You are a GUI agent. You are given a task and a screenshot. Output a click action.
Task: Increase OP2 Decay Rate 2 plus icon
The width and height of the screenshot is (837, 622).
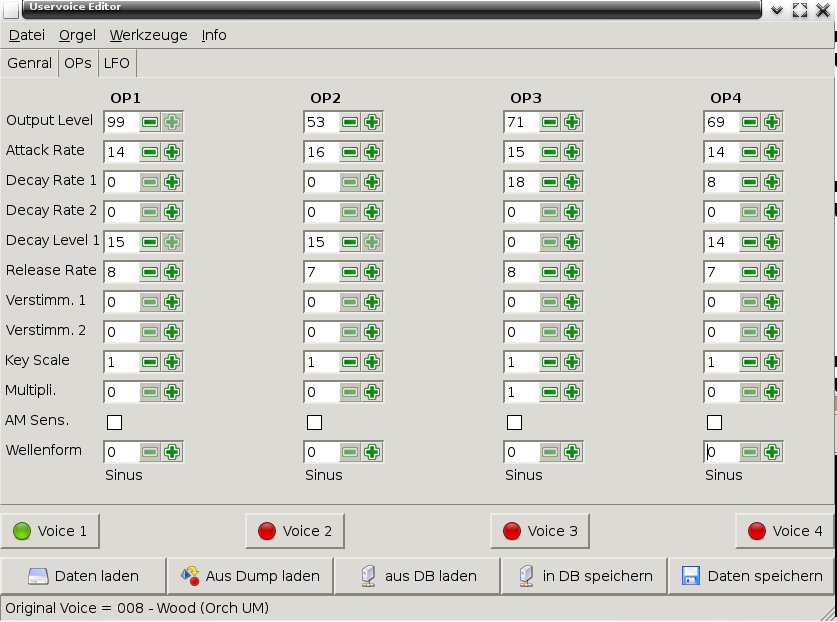pos(372,212)
